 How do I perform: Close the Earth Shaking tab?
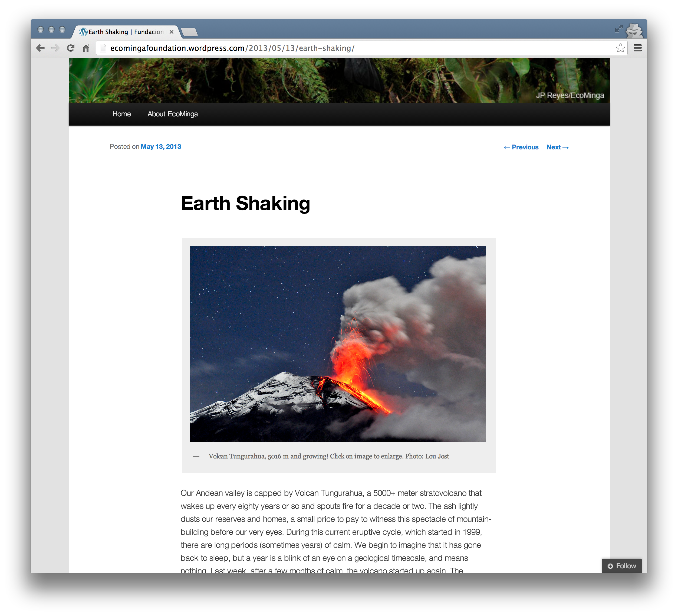[x=172, y=32]
